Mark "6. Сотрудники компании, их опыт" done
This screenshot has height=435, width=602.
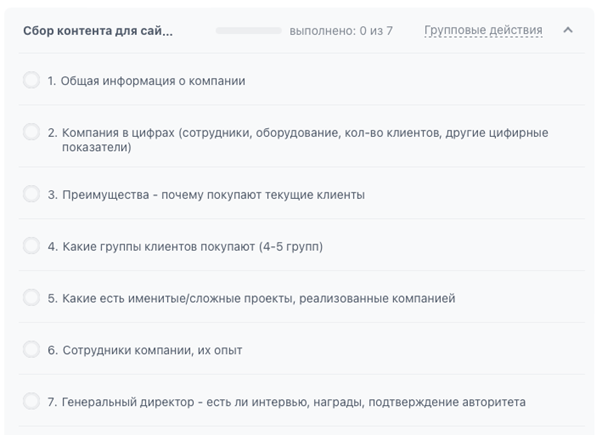point(31,349)
